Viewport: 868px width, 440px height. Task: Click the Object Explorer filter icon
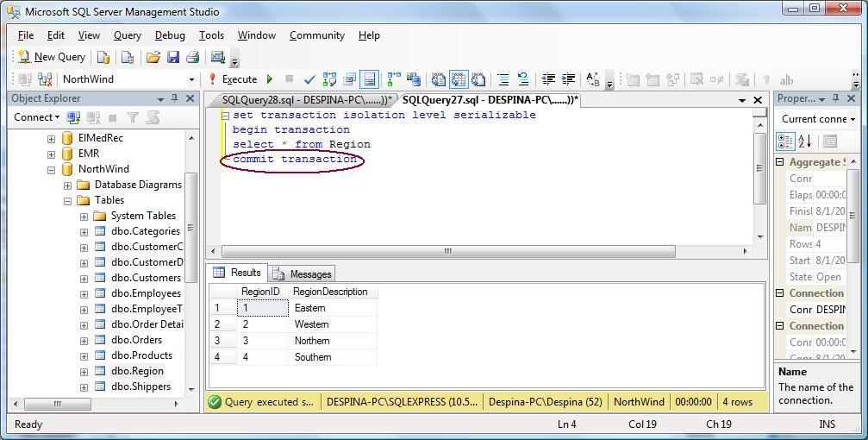pos(132,117)
